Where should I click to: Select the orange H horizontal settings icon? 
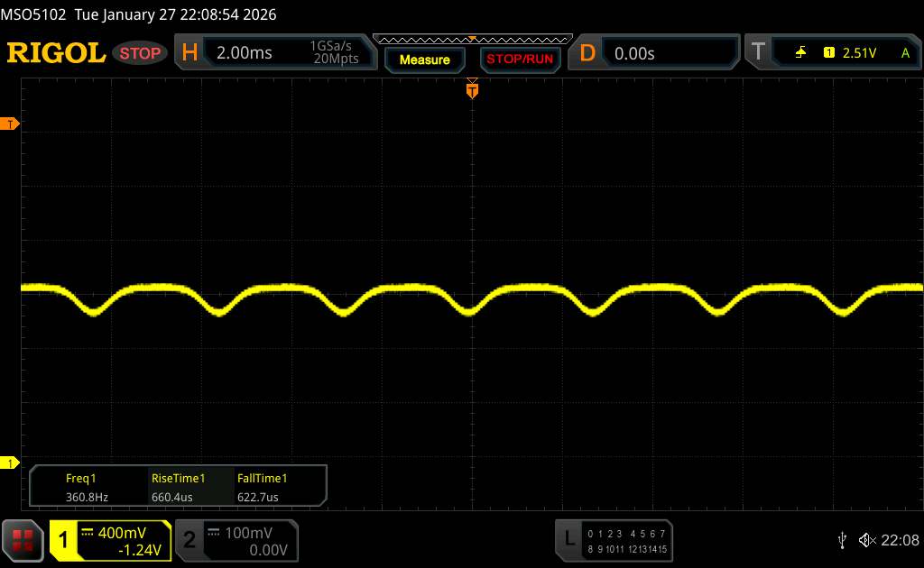pos(189,53)
